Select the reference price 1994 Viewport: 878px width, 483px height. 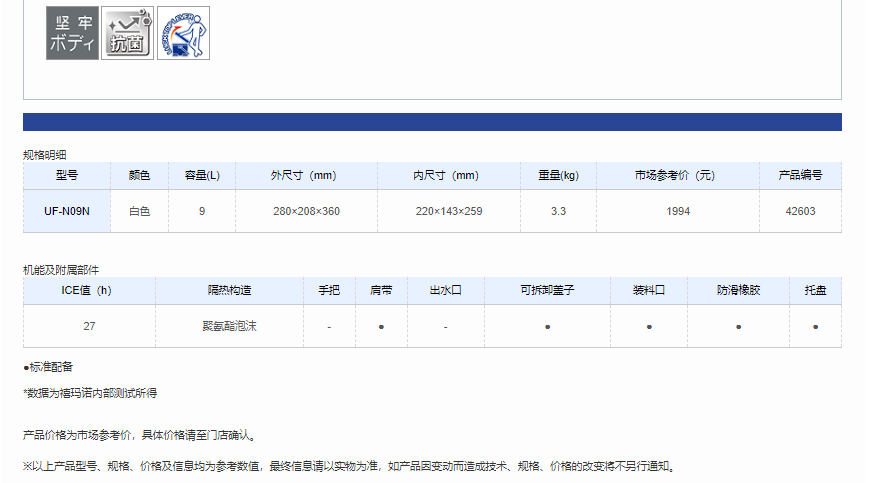(678, 211)
